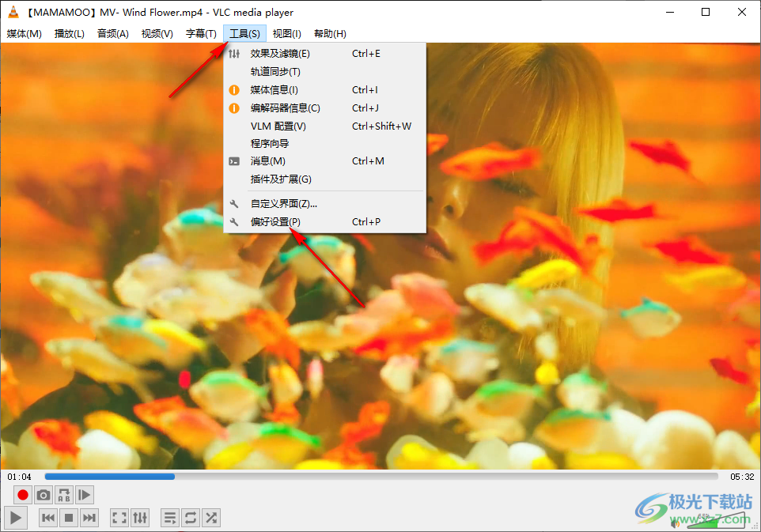The image size is (761, 532).
Task: Open the 字幕(T) menu
Action: point(202,33)
